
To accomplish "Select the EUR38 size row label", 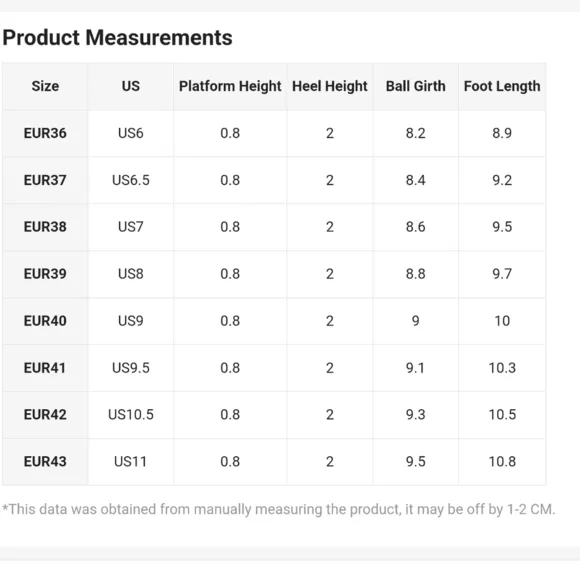I will pyautogui.click(x=45, y=227).
